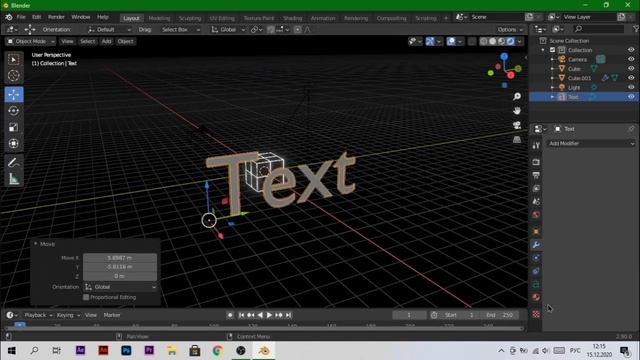Screen dimensions: 640x360
Task: Open the Material properties tab icon
Action: pyautogui.click(x=536, y=297)
